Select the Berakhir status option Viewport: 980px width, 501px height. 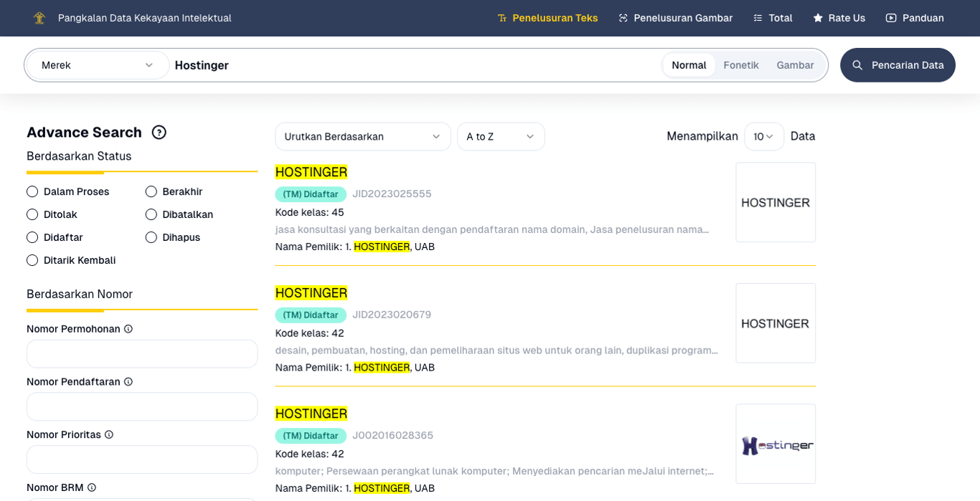[x=151, y=191]
